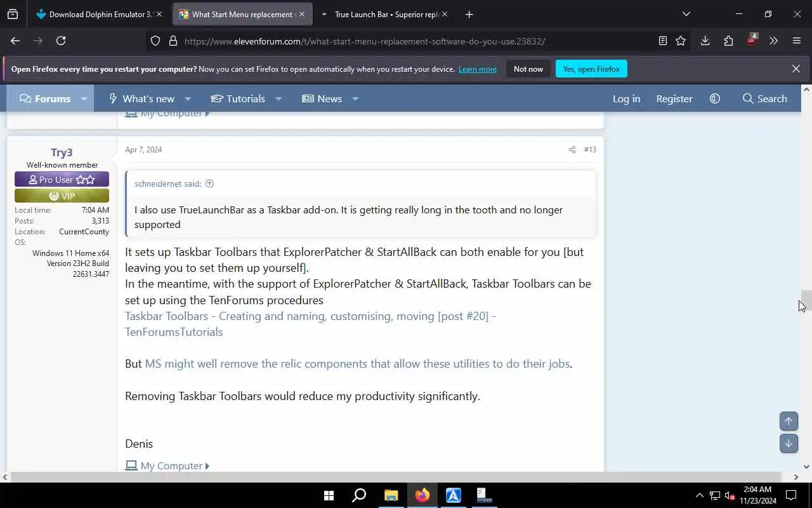Reload the page with refresh icon
This screenshot has height=508, width=812.
coord(61,41)
